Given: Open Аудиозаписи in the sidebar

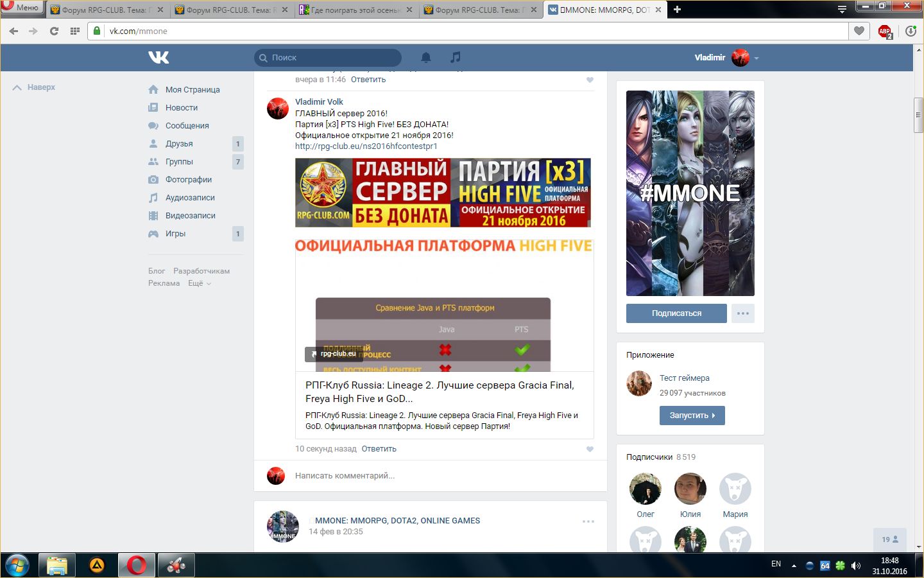Looking at the screenshot, I should (x=190, y=198).
